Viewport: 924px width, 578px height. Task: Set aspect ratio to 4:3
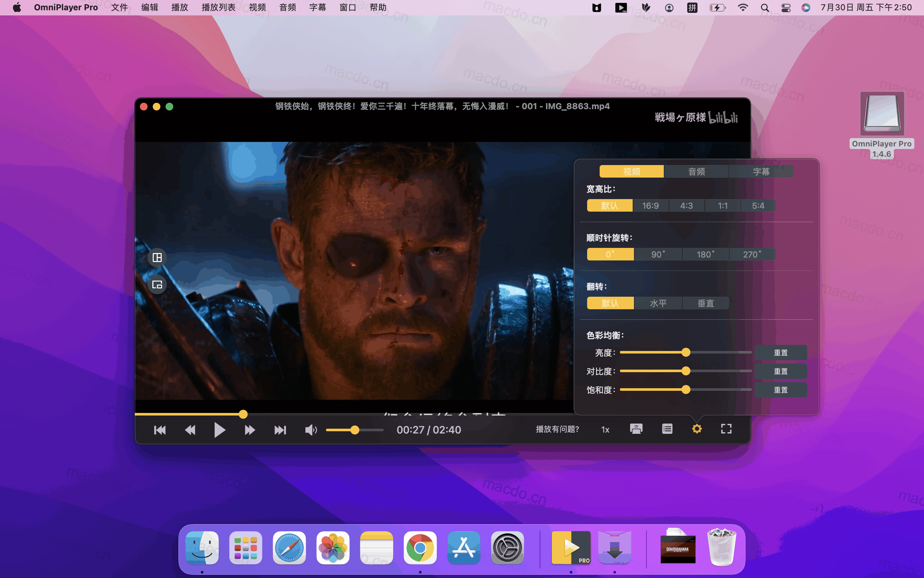click(687, 206)
